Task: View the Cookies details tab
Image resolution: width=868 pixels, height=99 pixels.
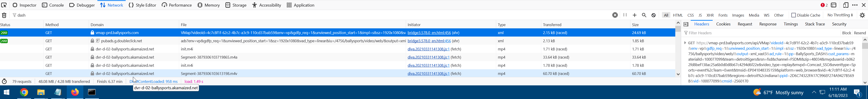Action: coord(723,24)
